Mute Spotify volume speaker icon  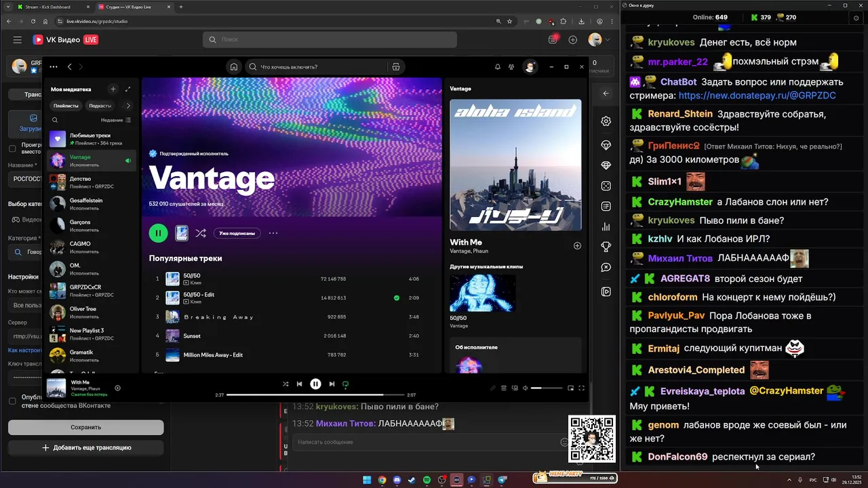click(x=526, y=388)
